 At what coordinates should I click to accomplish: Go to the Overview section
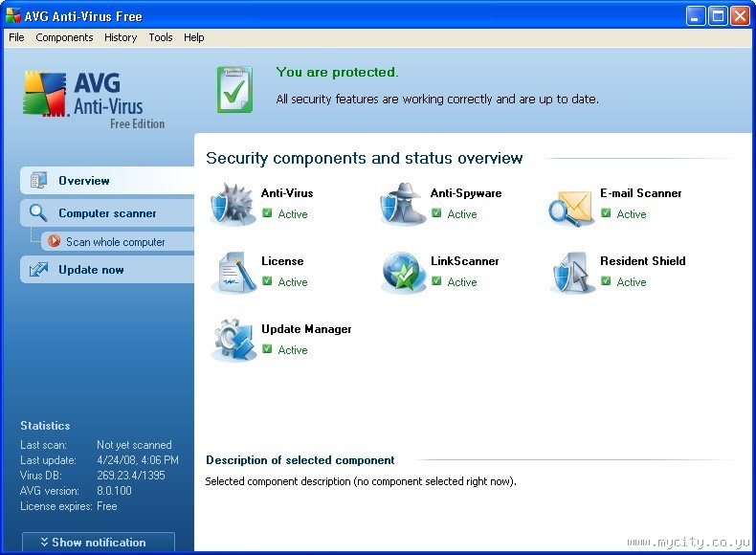click(107, 180)
